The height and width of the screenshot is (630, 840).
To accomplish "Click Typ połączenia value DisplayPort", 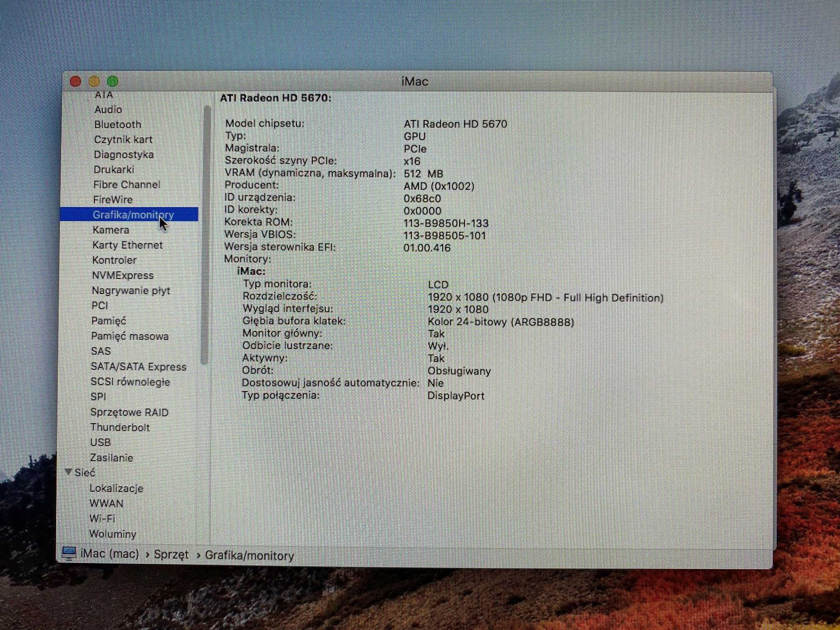I will [456, 395].
